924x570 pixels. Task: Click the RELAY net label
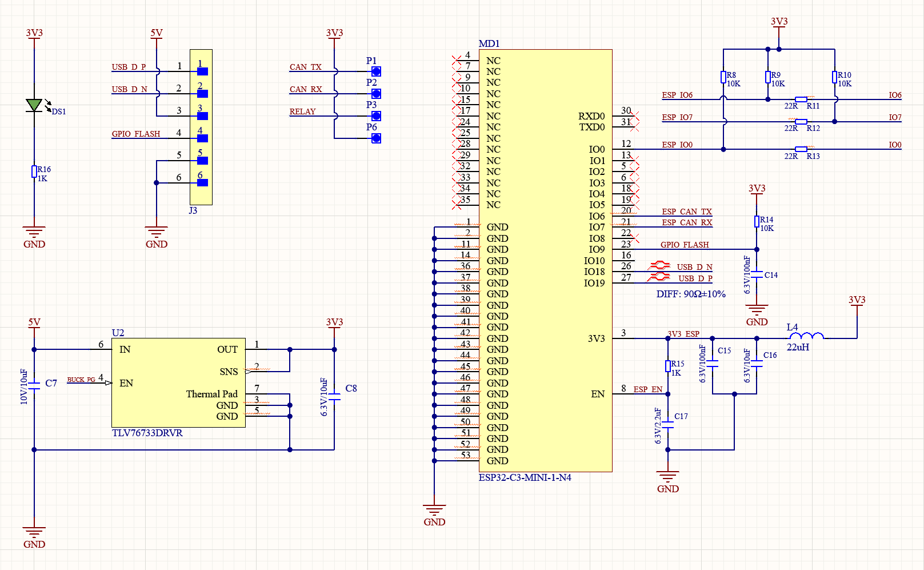(302, 111)
